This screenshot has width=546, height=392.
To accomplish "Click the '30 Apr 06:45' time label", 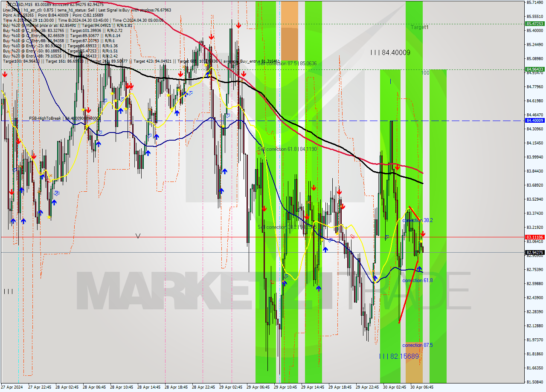I will [422, 387].
